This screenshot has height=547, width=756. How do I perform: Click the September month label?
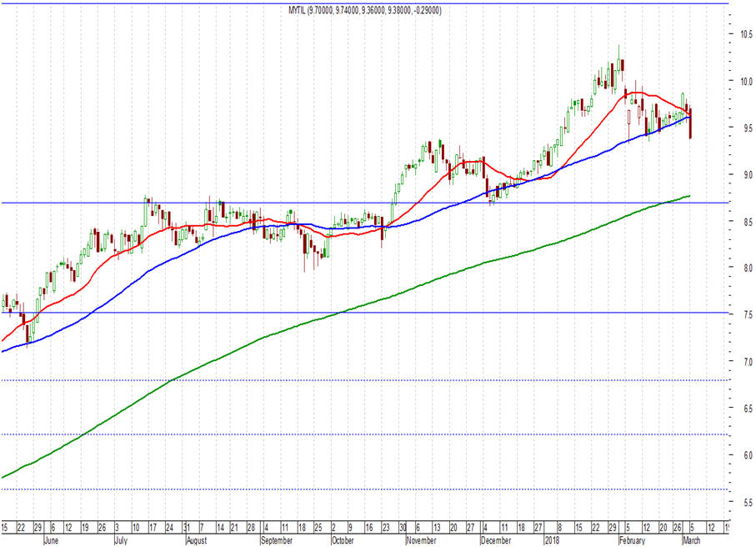(x=277, y=540)
